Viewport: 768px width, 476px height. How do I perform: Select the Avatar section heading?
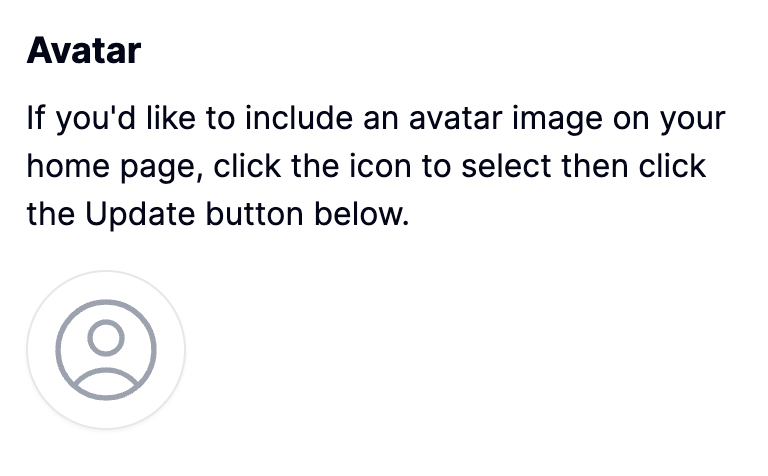84,50
